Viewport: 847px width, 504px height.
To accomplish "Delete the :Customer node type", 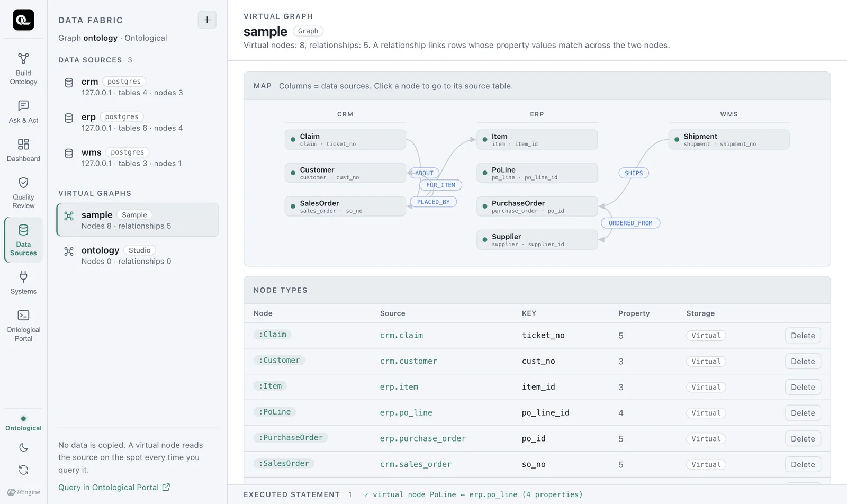I will pos(803,362).
